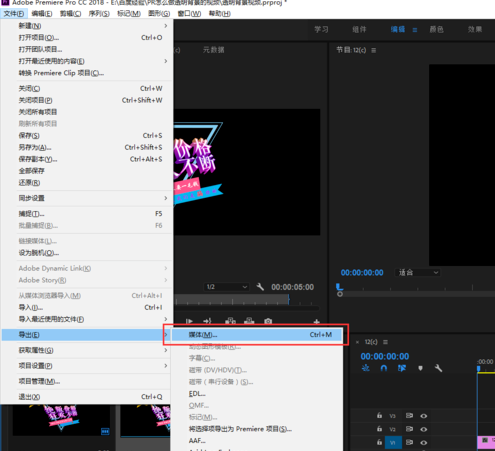Toggle sync lock for track V2
This screenshot has width=495, height=451.
click(409, 429)
